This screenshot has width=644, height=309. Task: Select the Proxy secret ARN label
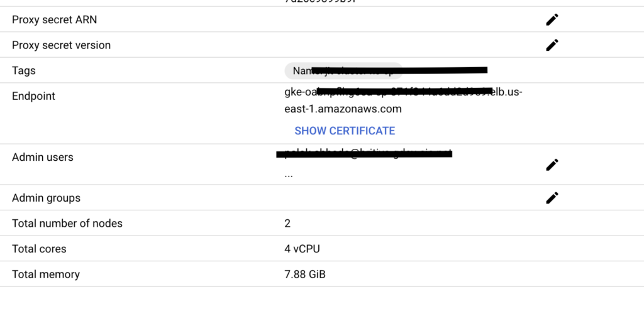(54, 19)
